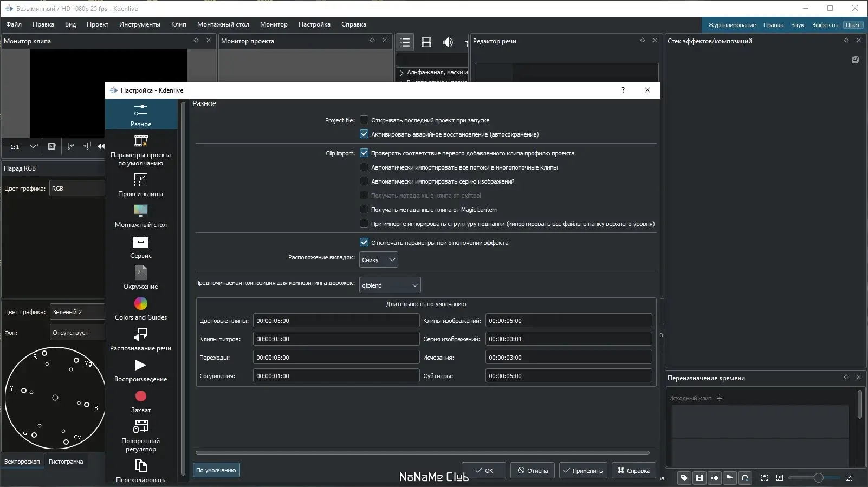Click the По умолчанию button
This screenshot has height=487, width=868.
[x=216, y=470]
